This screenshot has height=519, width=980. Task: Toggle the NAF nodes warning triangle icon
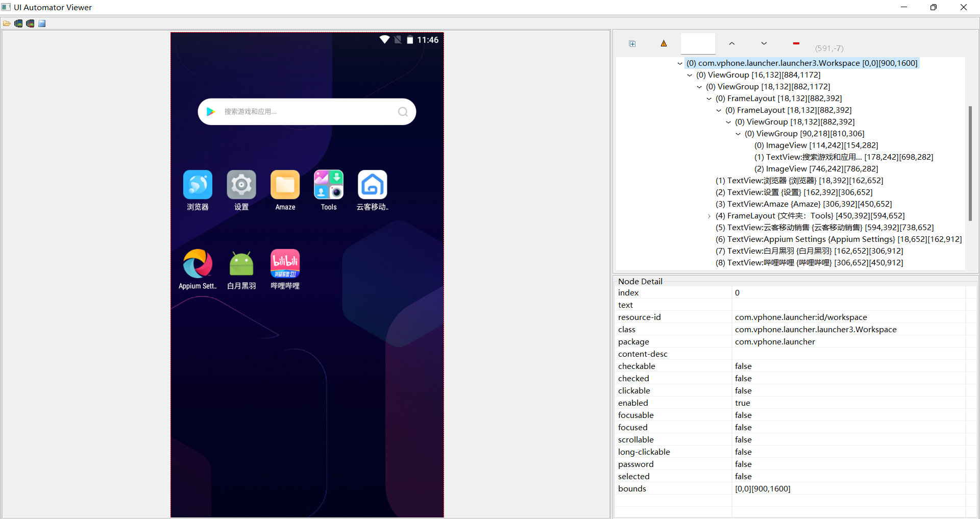[664, 43]
